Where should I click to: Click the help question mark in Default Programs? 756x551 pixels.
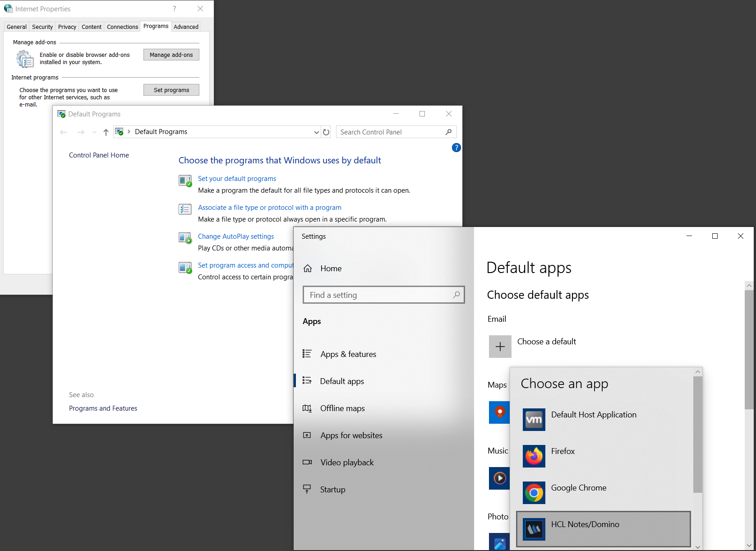(x=456, y=148)
